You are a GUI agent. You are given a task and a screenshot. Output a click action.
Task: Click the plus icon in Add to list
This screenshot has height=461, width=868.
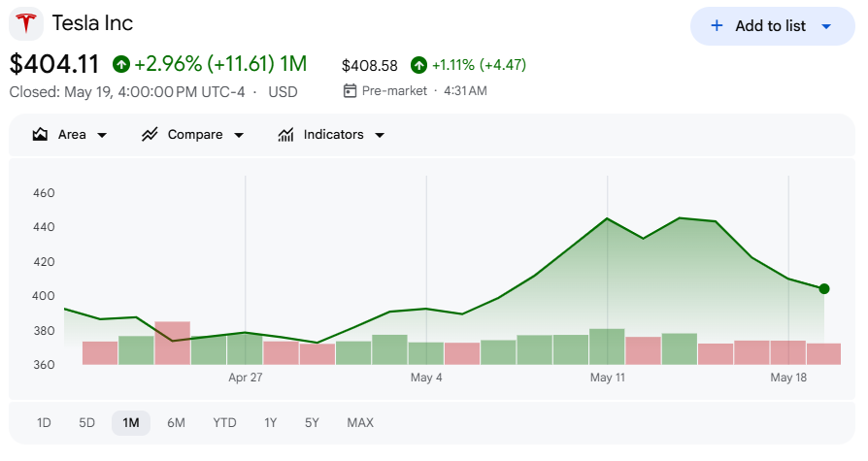point(717,25)
